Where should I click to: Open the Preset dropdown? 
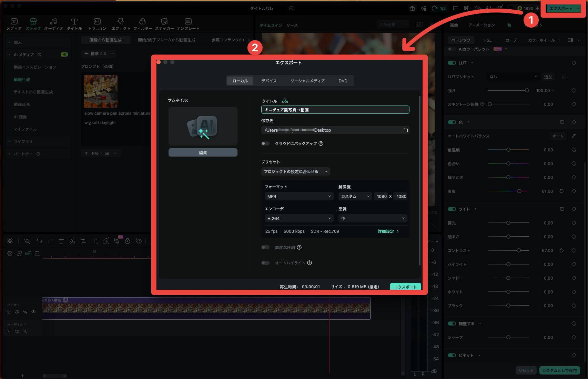click(296, 171)
